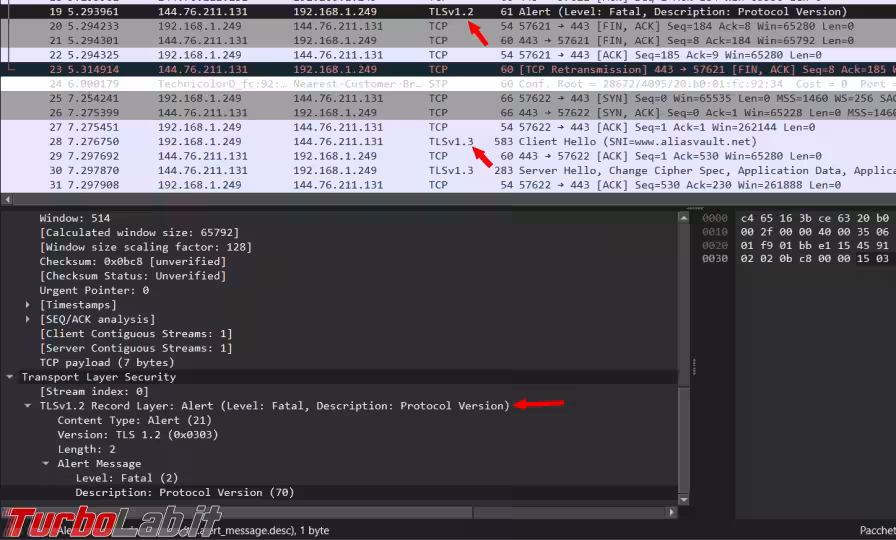Expand the [Timestamps] tree node
The width and height of the screenshot is (896, 540).
(x=29, y=305)
